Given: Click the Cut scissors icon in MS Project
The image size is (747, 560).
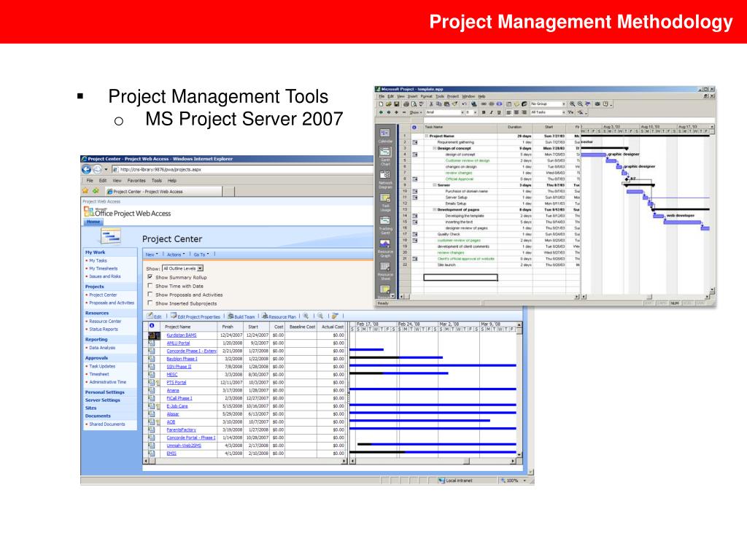Looking at the screenshot, I should pyautogui.click(x=431, y=104).
